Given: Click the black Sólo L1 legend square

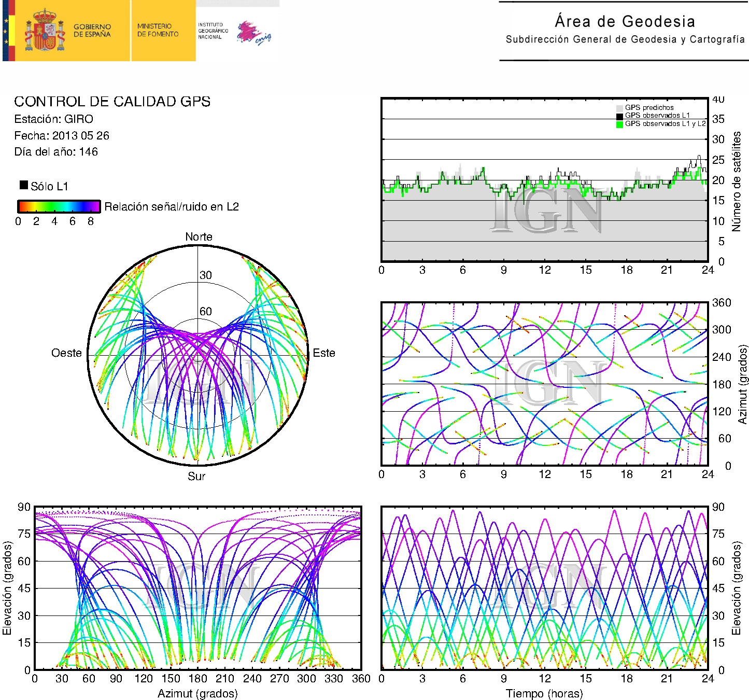Looking at the screenshot, I should click(24, 185).
